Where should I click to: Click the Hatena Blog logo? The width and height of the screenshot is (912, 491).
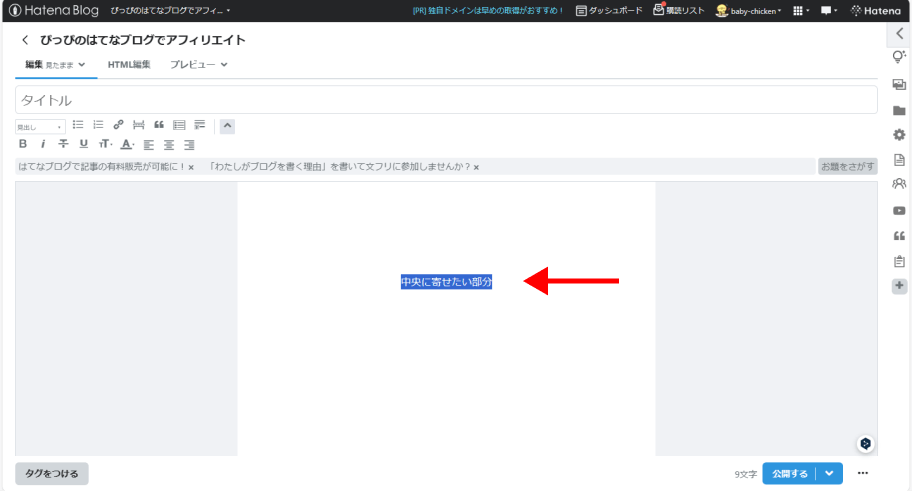pyautogui.click(x=54, y=10)
